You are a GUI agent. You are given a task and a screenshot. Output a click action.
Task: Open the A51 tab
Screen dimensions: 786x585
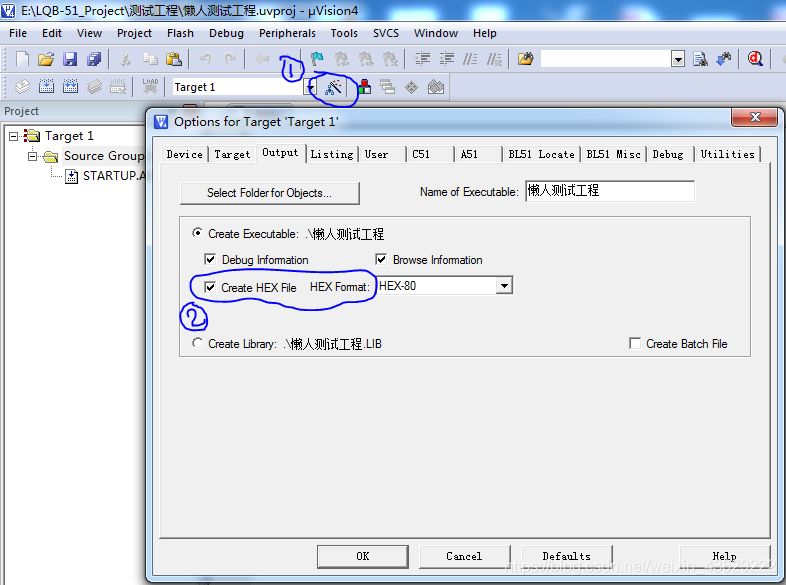[x=469, y=154]
